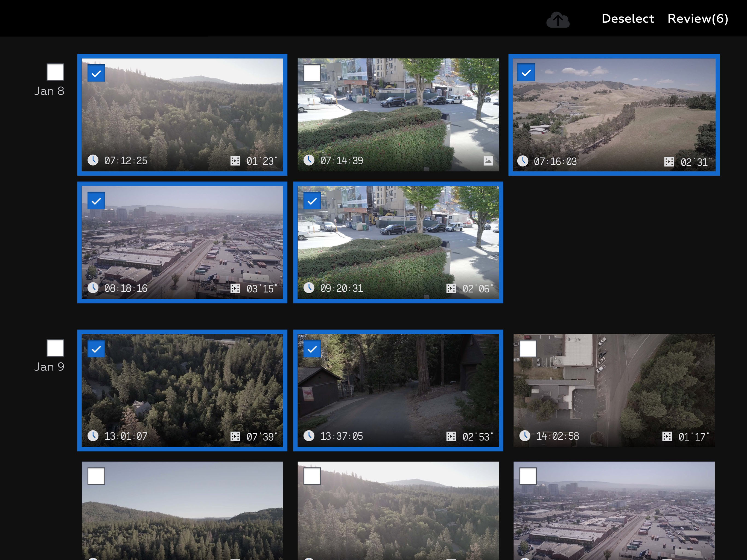Open the 07:14:39 street photo thumbnail
This screenshot has height=560, width=747.
click(x=398, y=115)
